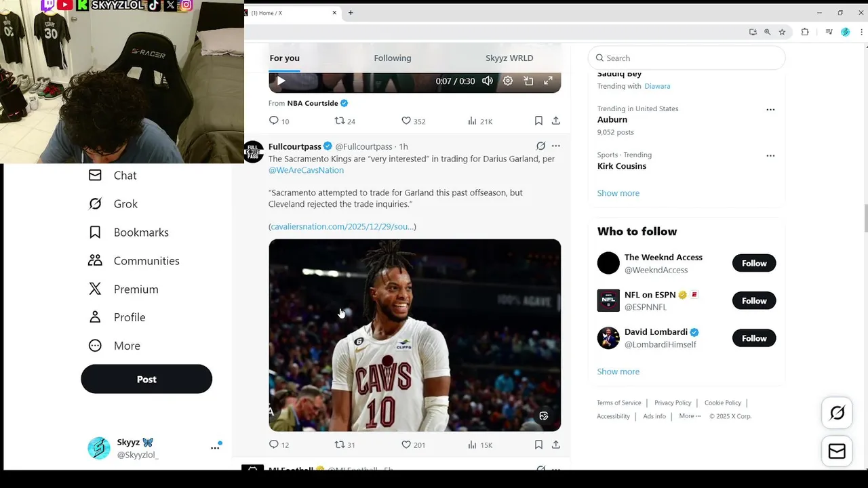View analytics of post with 15K views
Viewport: 868px width, 488px height.
click(x=480, y=445)
